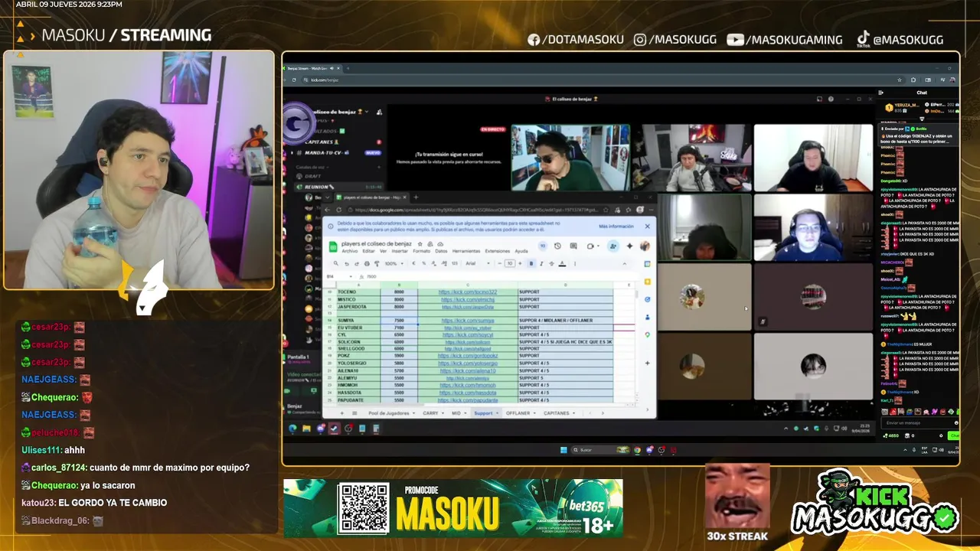Open the text color picker
Image resolution: width=980 pixels, height=551 pixels.
coord(562,263)
